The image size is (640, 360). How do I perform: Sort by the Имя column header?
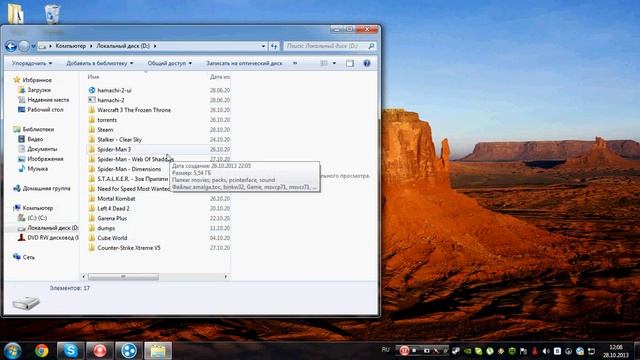click(93, 77)
